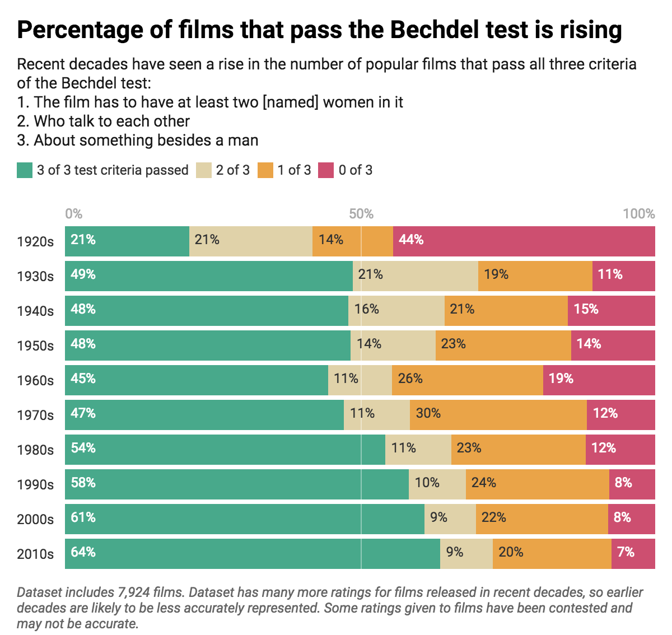This screenshot has height=635, width=672.
Task: Click the dataset footnote text
Action: [x=330, y=608]
